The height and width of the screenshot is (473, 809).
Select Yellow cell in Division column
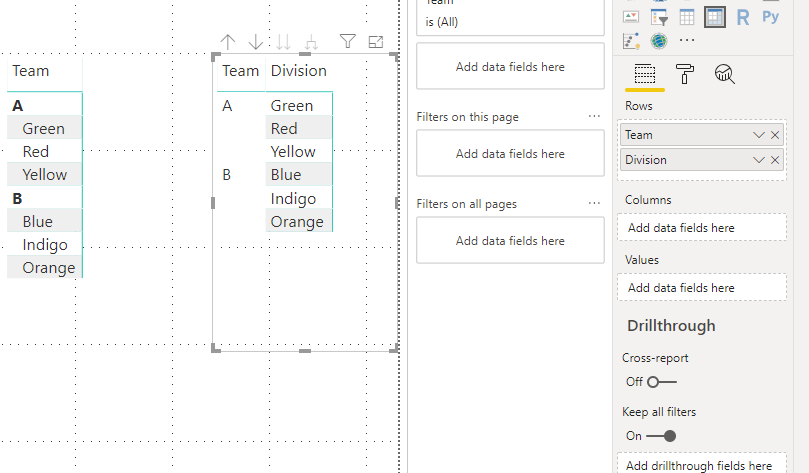tap(299, 152)
